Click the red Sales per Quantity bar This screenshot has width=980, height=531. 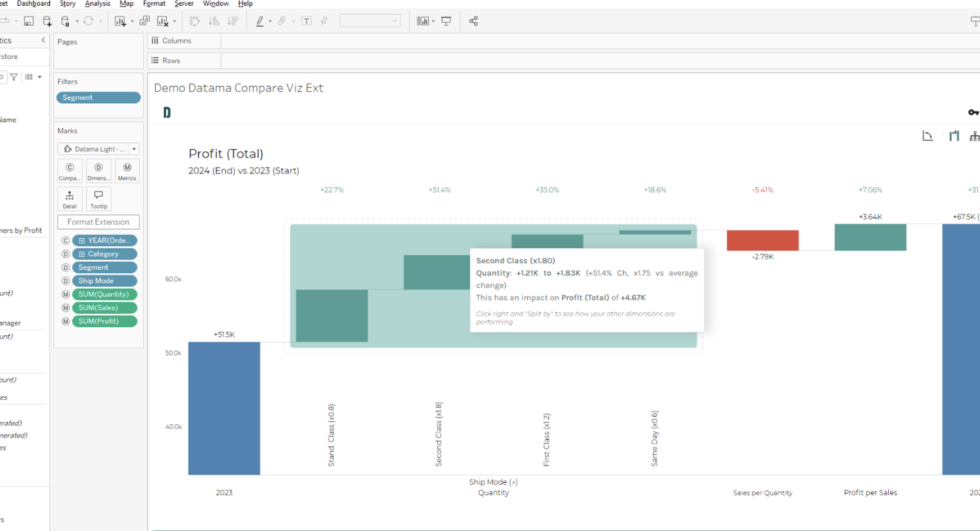pyautogui.click(x=762, y=240)
